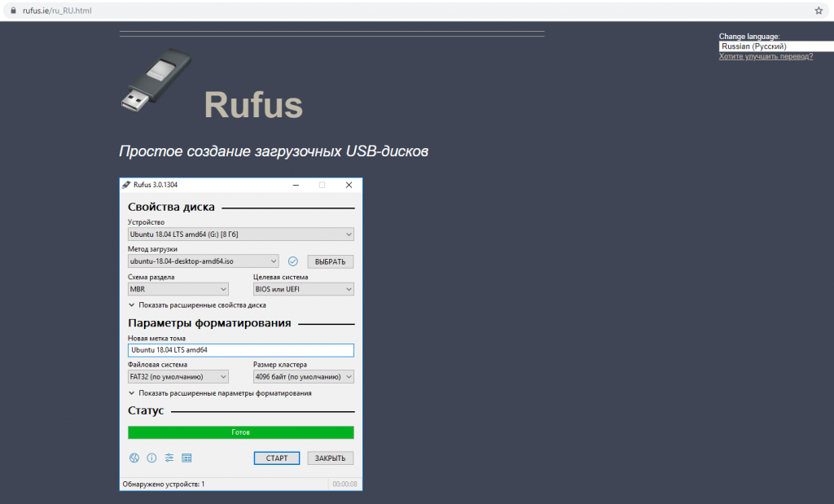Viewport: 834px width, 504px height.
Task: Click the bookmark star in the address bar
Action: (x=818, y=11)
